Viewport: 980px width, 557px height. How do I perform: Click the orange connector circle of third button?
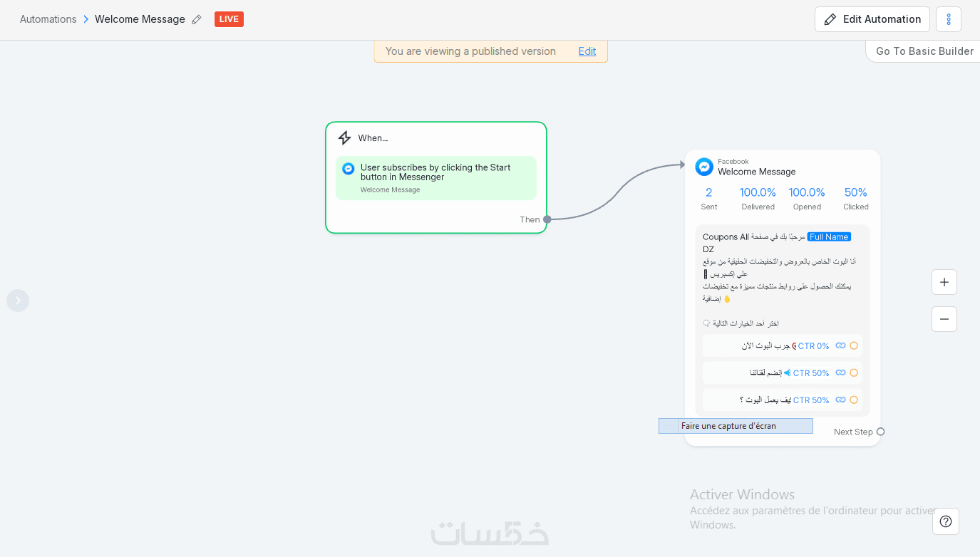[x=854, y=400]
